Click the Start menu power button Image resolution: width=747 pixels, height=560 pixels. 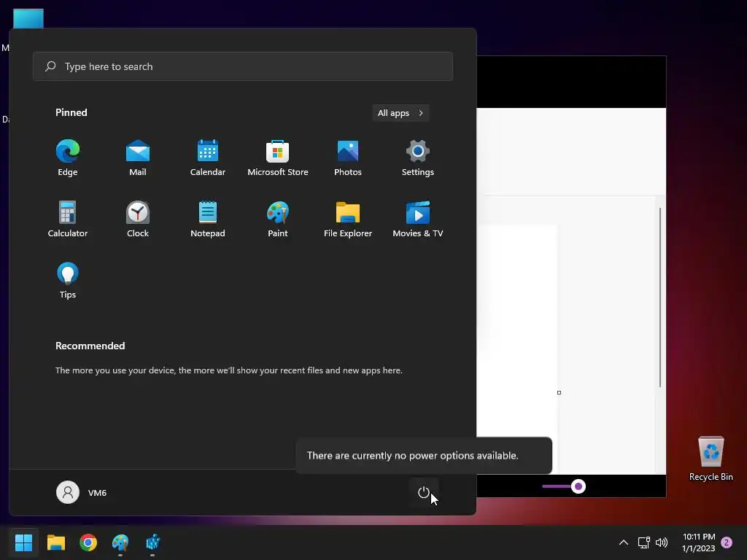(x=424, y=492)
